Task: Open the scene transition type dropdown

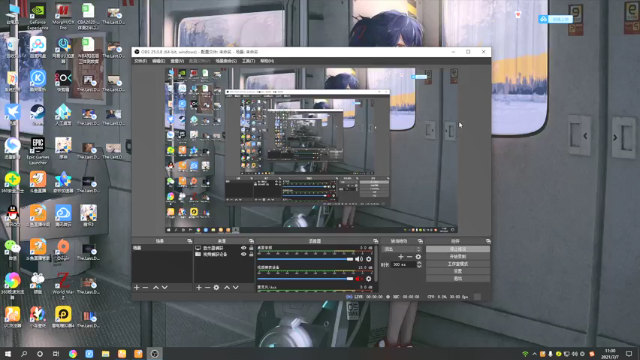Action: pyautogui.click(x=402, y=249)
